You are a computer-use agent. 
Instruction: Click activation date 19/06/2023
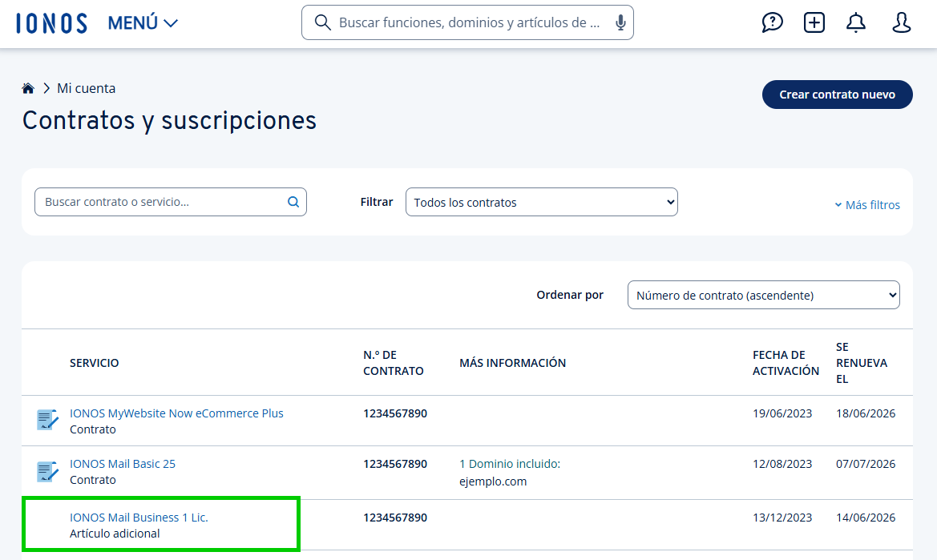coord(782,413)
